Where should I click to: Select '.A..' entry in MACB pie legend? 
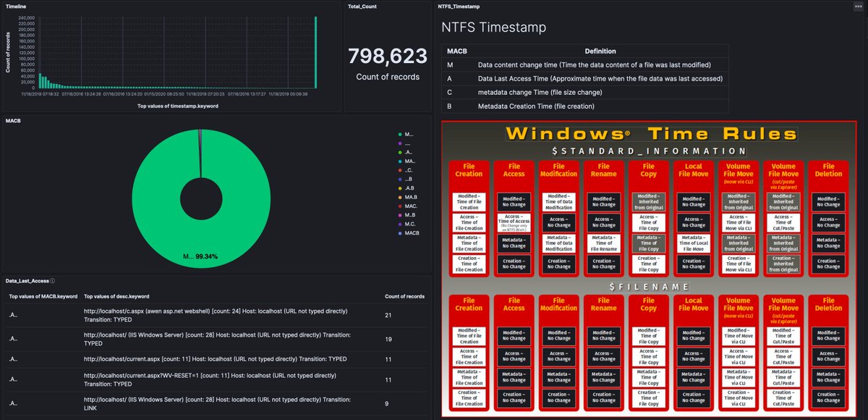409,154
